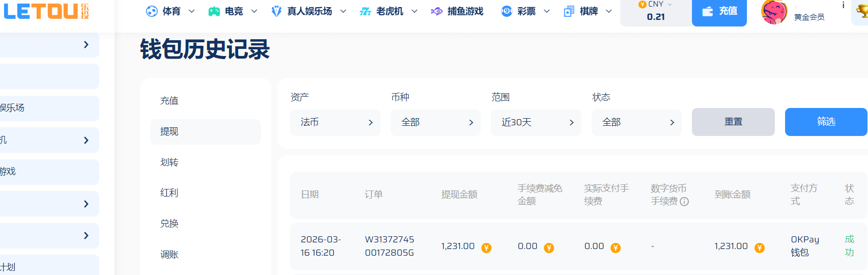Open the 币种 currency dropdown

click(x=435, y=122)
